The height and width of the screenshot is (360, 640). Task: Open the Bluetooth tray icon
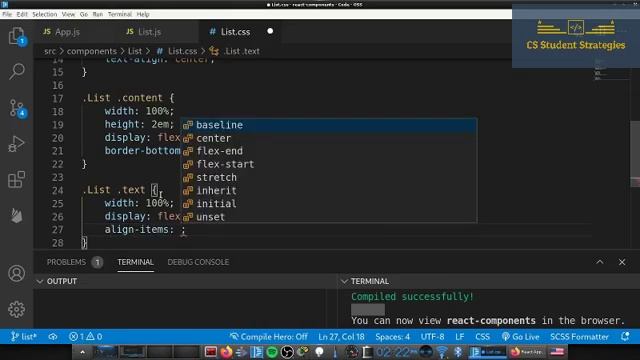tap(458, 352)
